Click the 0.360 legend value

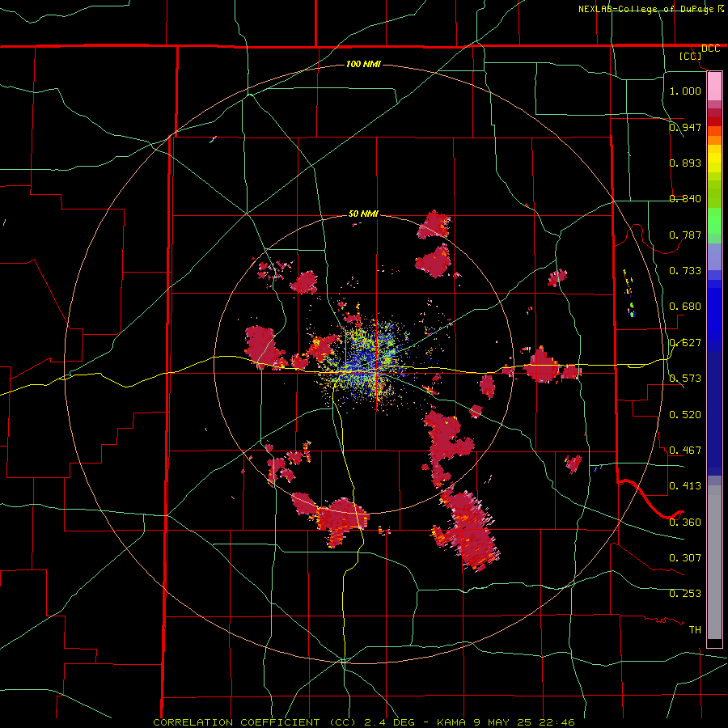[x=685, y=522]
